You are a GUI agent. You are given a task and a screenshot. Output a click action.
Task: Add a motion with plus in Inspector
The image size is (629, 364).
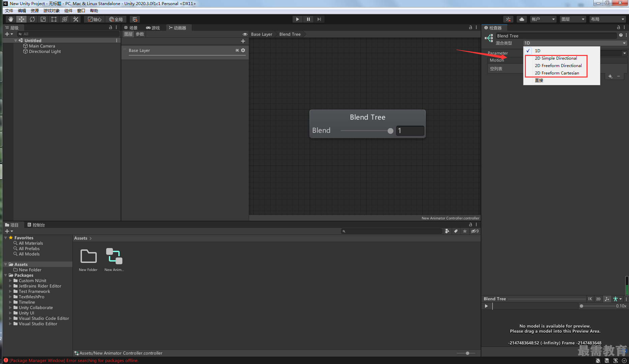(x=610, y=77)
